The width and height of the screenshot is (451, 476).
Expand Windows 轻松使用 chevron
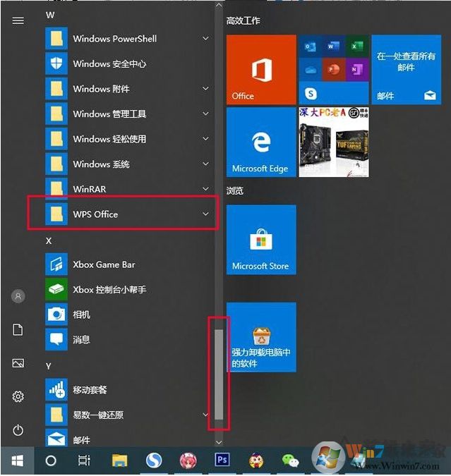[206, 139]
